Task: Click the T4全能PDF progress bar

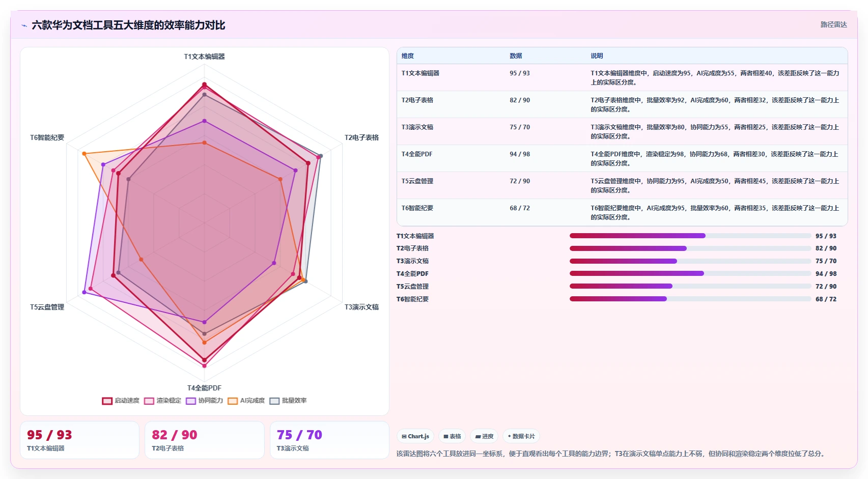Action: (x=690, y=273)
